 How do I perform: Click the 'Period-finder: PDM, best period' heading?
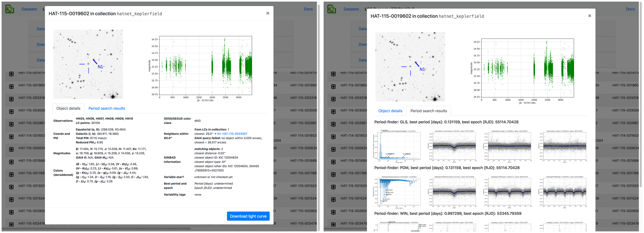point(447,168)
